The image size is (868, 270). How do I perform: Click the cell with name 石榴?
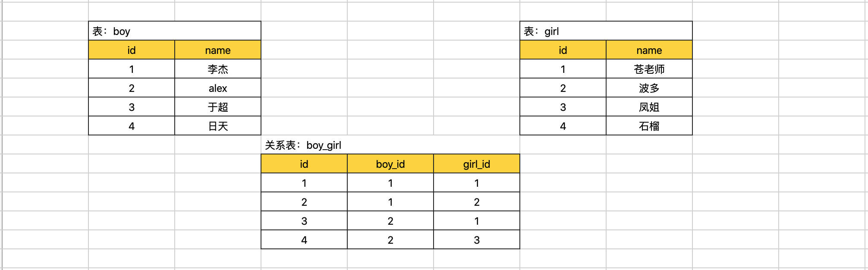tap(649, 126)
